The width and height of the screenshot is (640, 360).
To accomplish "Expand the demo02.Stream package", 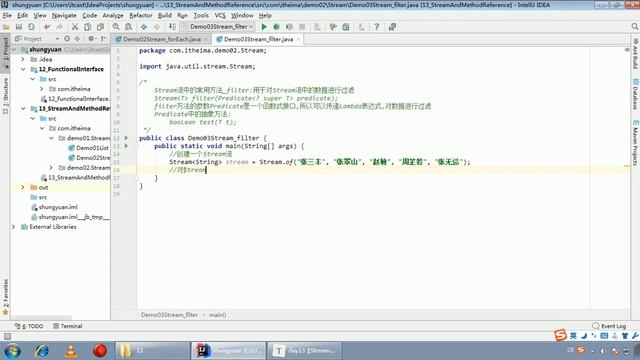I will [51, 167].
